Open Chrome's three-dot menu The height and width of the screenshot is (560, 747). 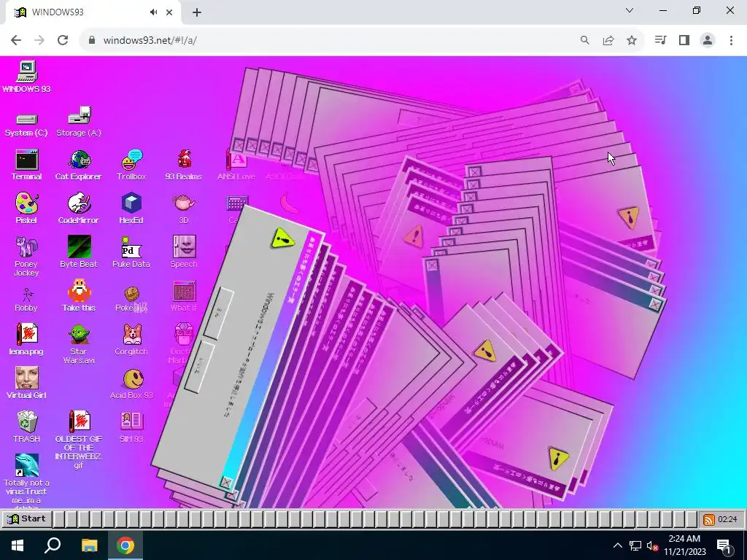[x=731, y=40]
